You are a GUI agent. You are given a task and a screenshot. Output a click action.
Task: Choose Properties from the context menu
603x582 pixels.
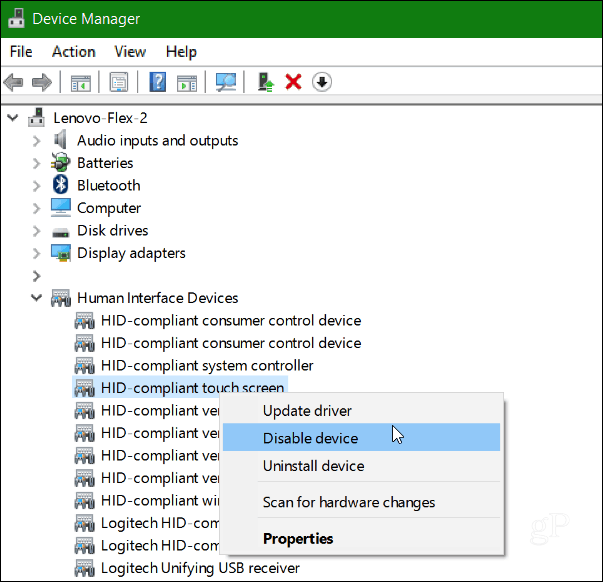361,539
